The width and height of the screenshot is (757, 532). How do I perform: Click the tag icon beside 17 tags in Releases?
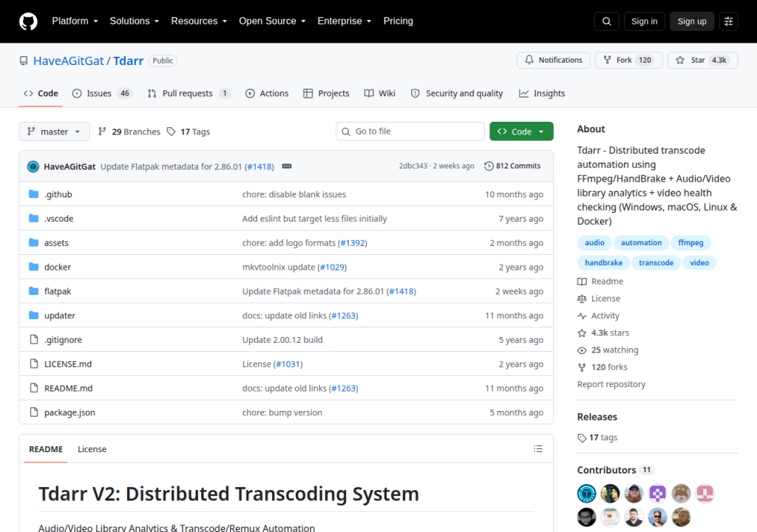[582, 438]
